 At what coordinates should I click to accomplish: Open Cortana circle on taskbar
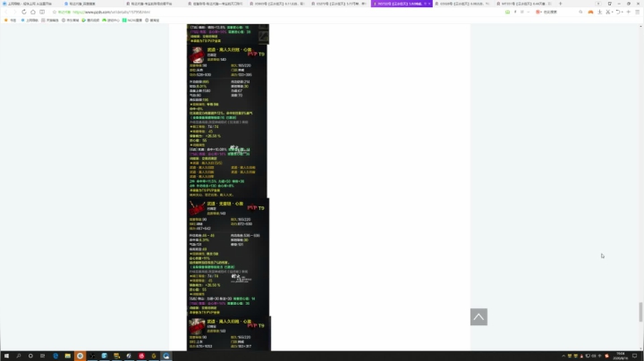30,356
